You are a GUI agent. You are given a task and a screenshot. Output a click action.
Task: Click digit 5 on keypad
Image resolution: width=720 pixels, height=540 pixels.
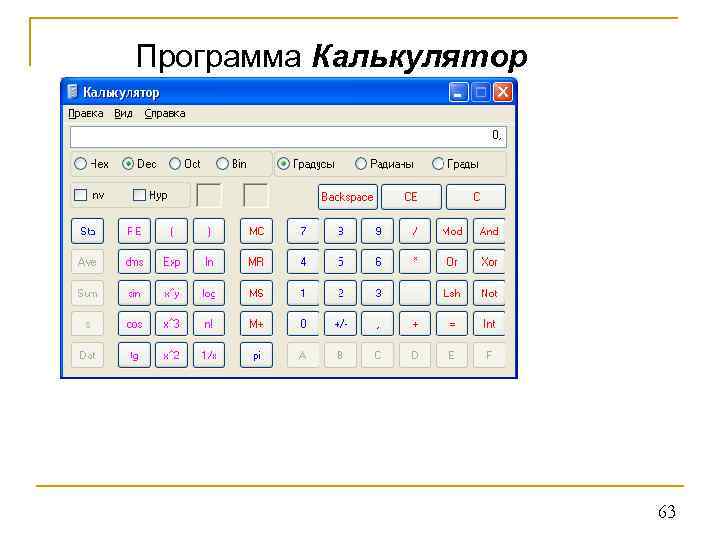(x=340, y=262)
